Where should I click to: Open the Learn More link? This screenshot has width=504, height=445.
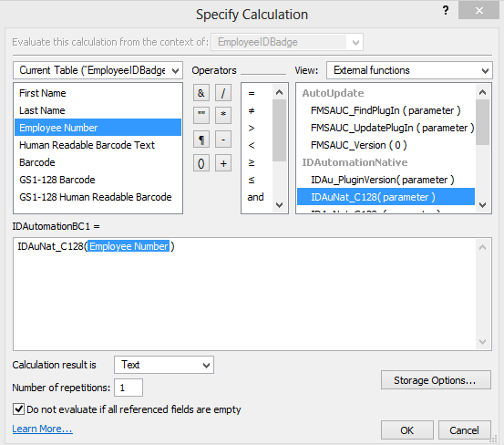[x=43, y=429]
